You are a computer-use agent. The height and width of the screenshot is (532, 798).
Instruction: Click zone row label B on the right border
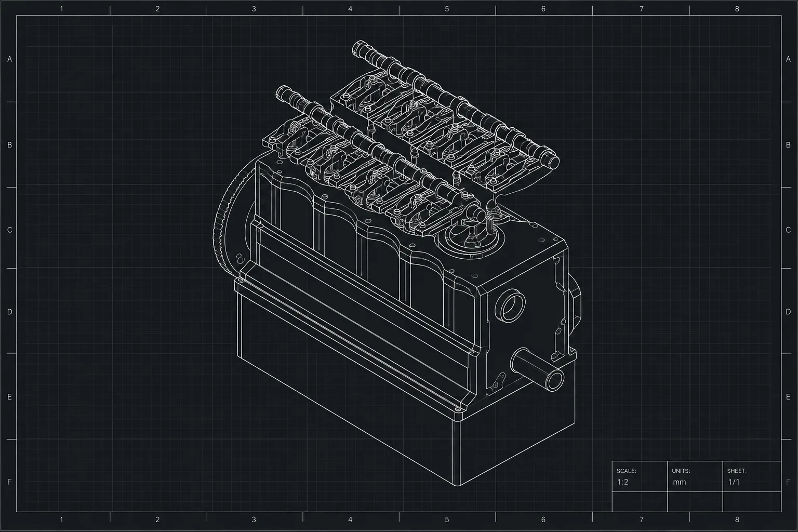pos(788,145)
